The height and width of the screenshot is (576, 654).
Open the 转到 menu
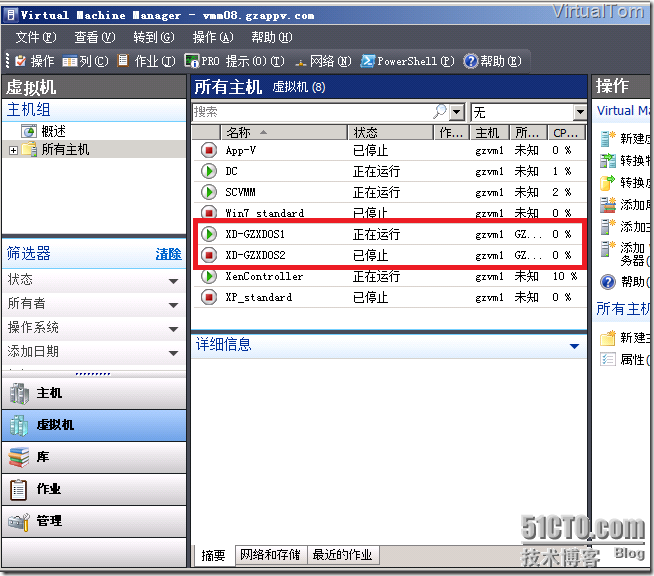pos(153,38)
